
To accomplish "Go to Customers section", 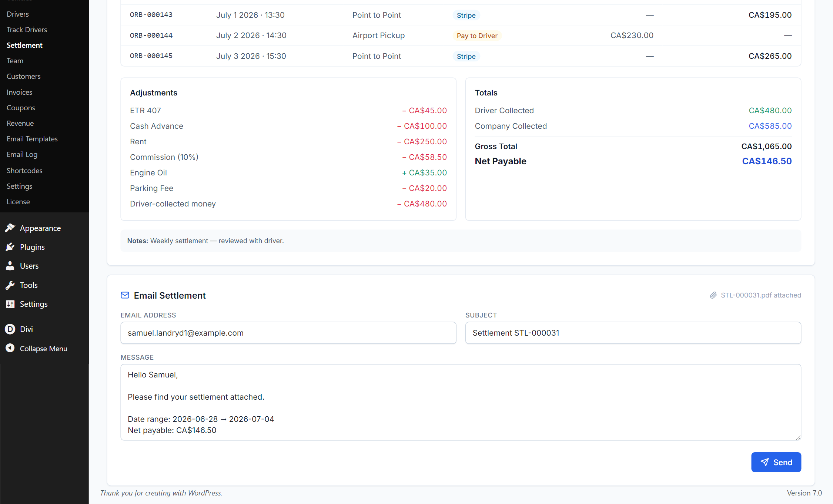I will tap(24, 76).
